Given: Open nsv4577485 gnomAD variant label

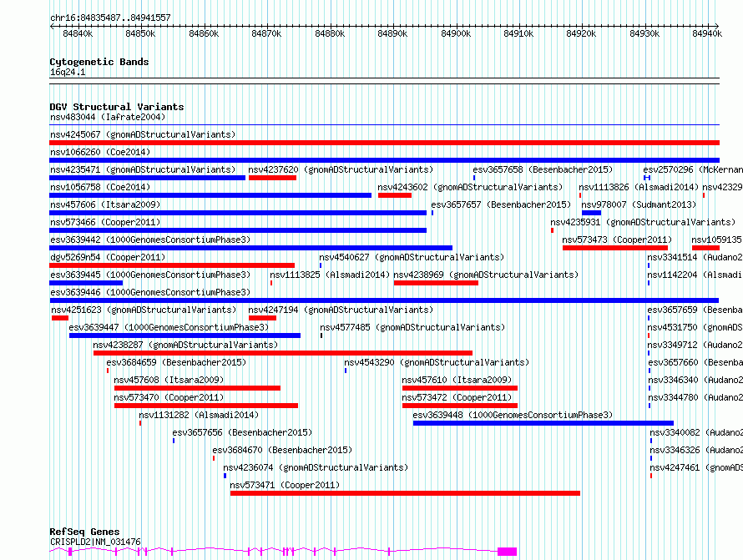Looking at the screenshot, I should point(412,327).
